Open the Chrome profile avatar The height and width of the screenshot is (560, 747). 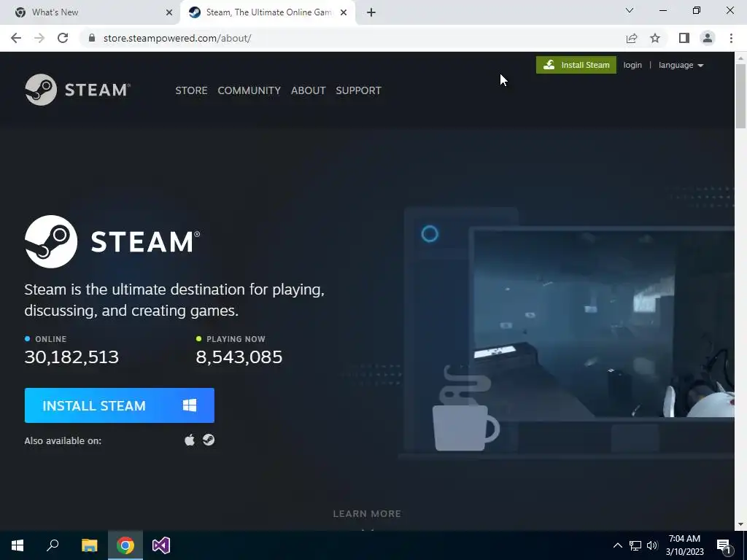click(x=708, y=38)
